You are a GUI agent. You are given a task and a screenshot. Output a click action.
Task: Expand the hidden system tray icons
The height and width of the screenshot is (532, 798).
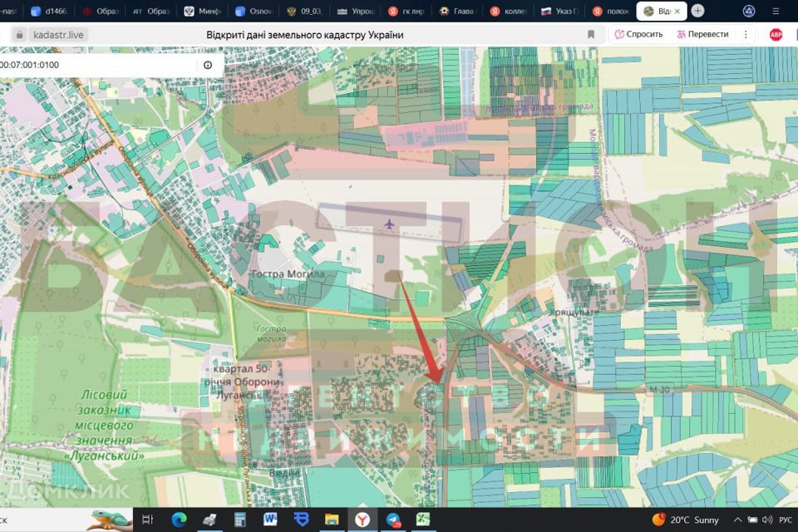coord(737,520)
